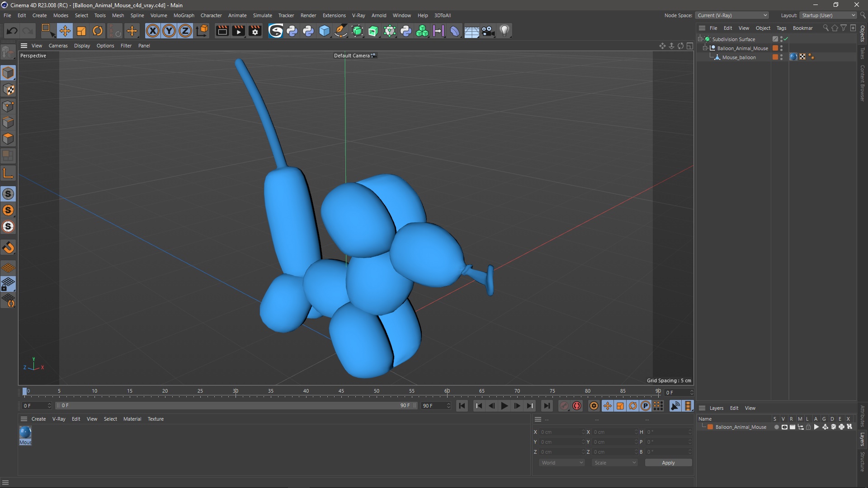
Task: Open the viewport Cameras menu
Action: (58, 46)
